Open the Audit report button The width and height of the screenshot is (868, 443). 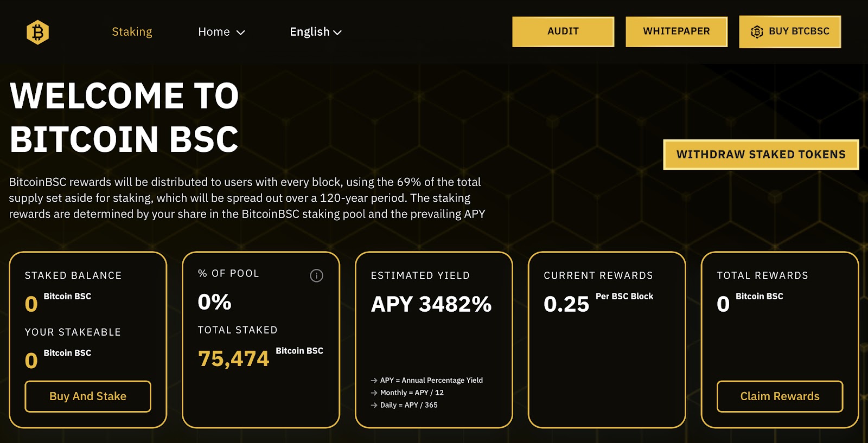pyautogui.click(x=563, y=31)
